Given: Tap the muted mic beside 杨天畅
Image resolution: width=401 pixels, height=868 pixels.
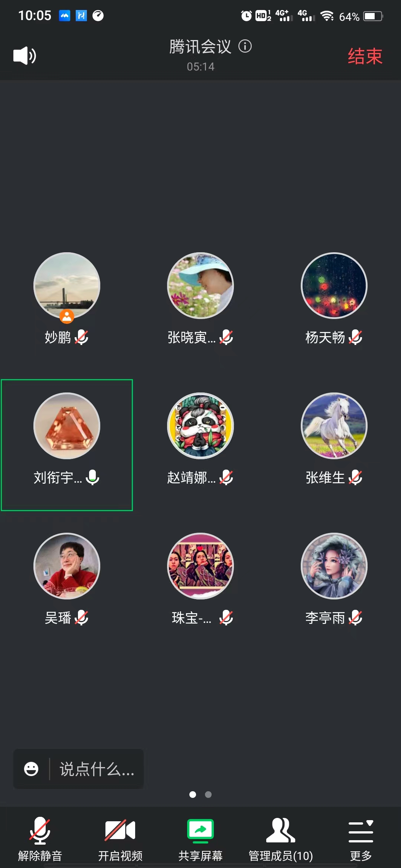Looking at the screenshot, I should point(355,337).
